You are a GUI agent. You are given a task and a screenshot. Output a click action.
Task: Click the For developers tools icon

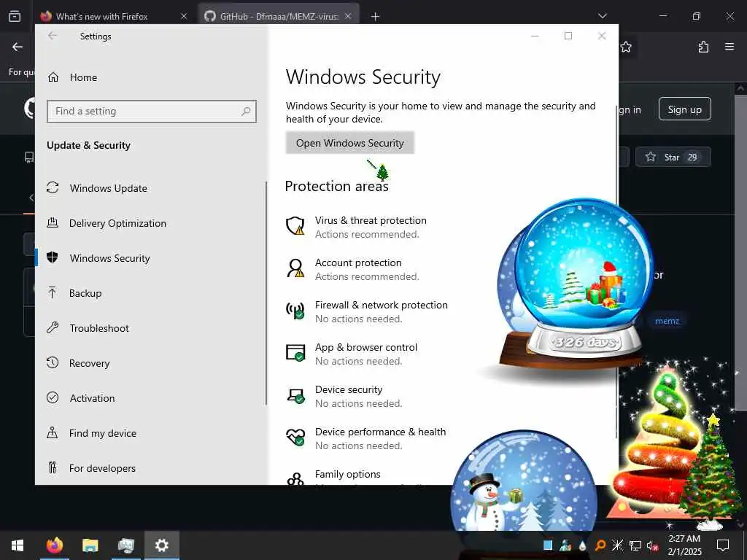coord(53,467)
